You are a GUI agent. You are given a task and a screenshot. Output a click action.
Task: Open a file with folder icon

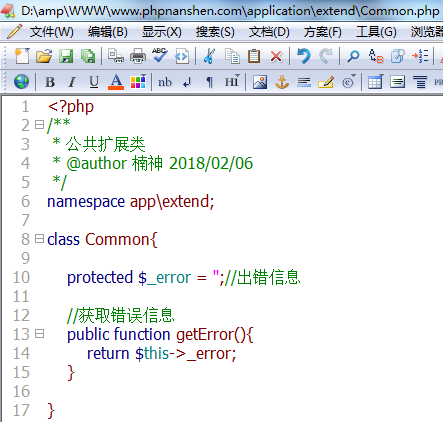tap(44, 56)
